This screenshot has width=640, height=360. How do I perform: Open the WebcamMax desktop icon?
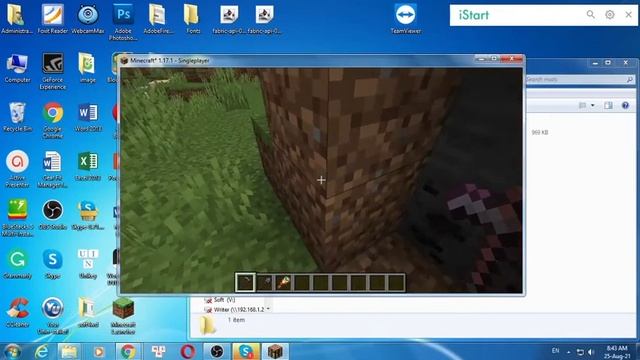point(88,19)
